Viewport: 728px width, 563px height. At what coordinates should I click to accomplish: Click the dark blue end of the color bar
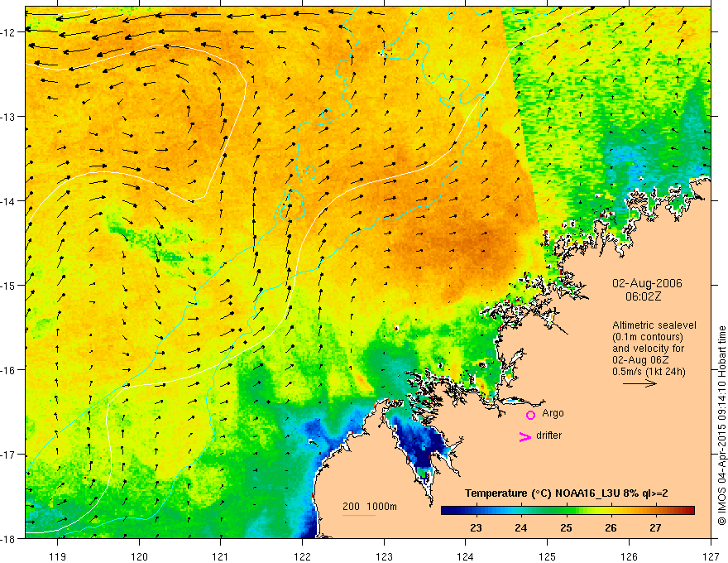pos(449,510)
